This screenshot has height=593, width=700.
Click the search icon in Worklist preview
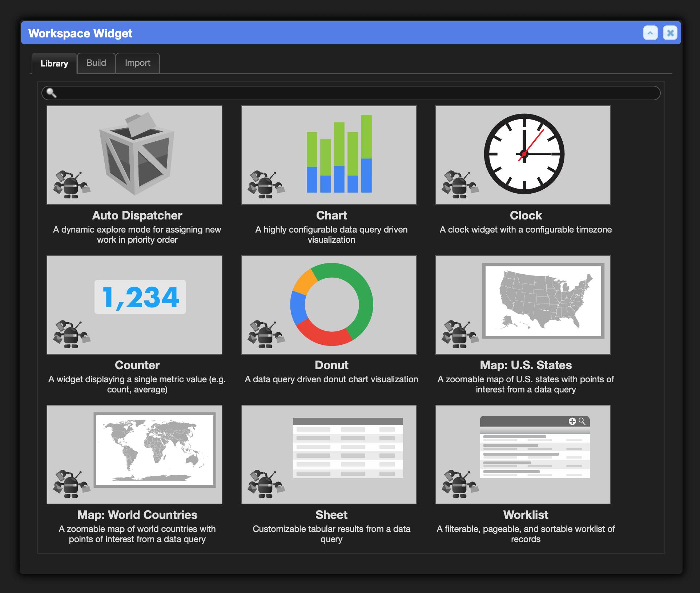582,421
